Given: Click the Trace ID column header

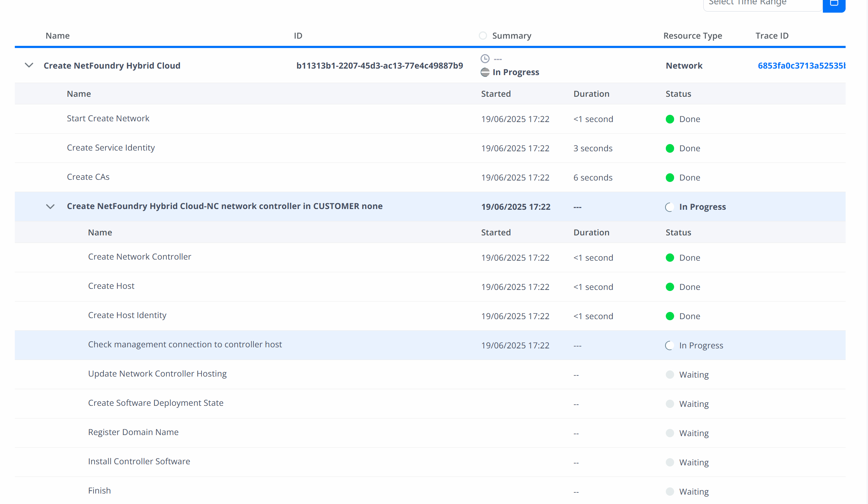Looking at the screenshot, I should [x=772, y=36].
